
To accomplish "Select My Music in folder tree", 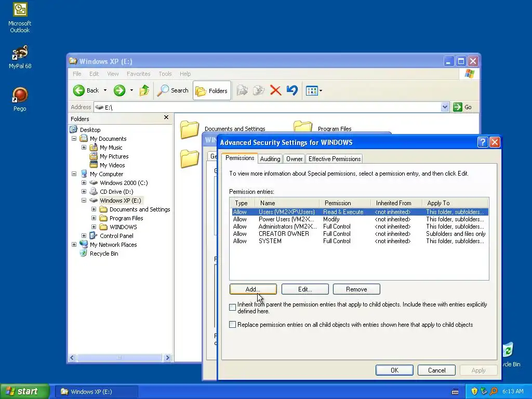I will 111,148.
